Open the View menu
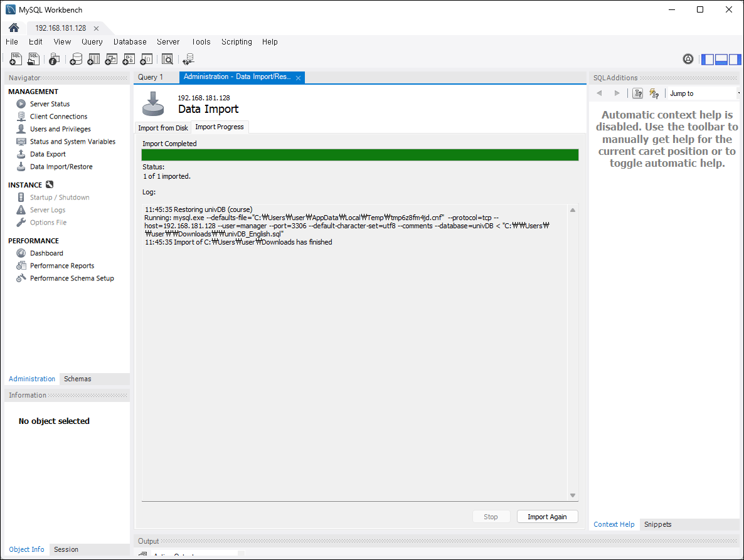Viewport: 744px width, 560px height. (62, 42)
